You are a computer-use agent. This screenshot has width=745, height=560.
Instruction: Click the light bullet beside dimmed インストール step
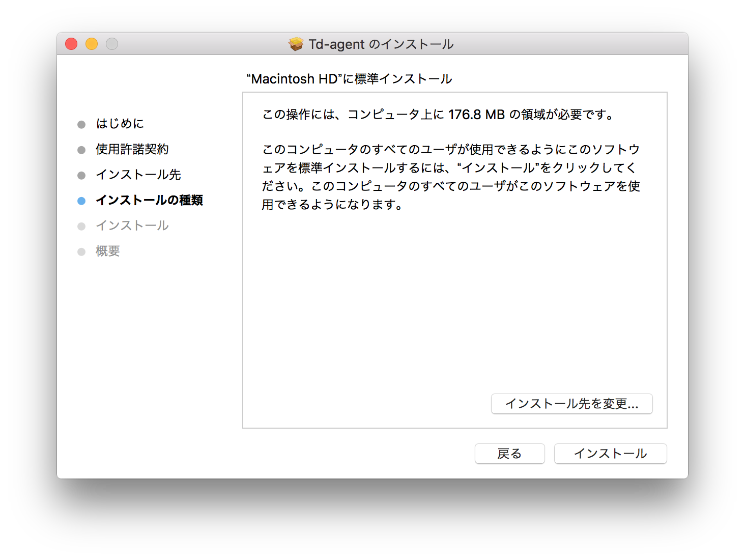coord(81,227)
